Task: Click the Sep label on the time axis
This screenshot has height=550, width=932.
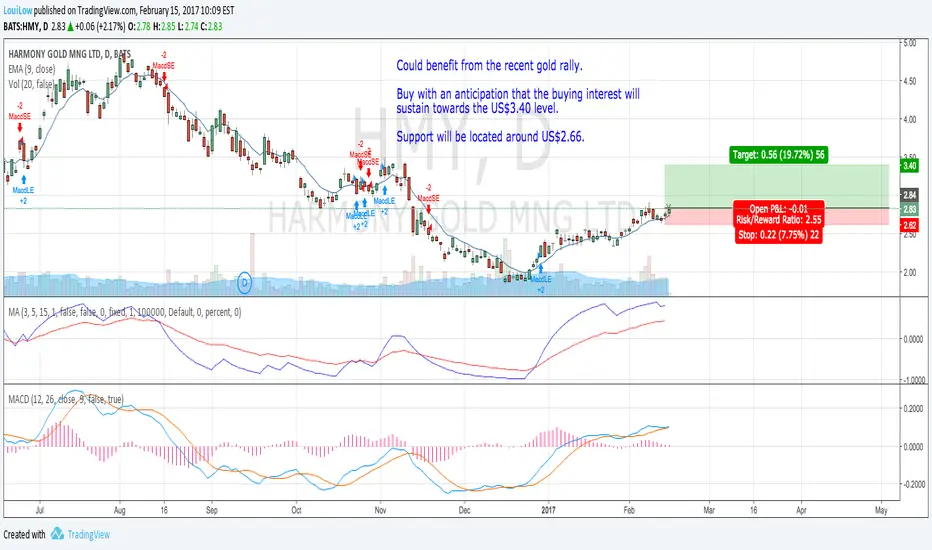Action: point(212,510)
